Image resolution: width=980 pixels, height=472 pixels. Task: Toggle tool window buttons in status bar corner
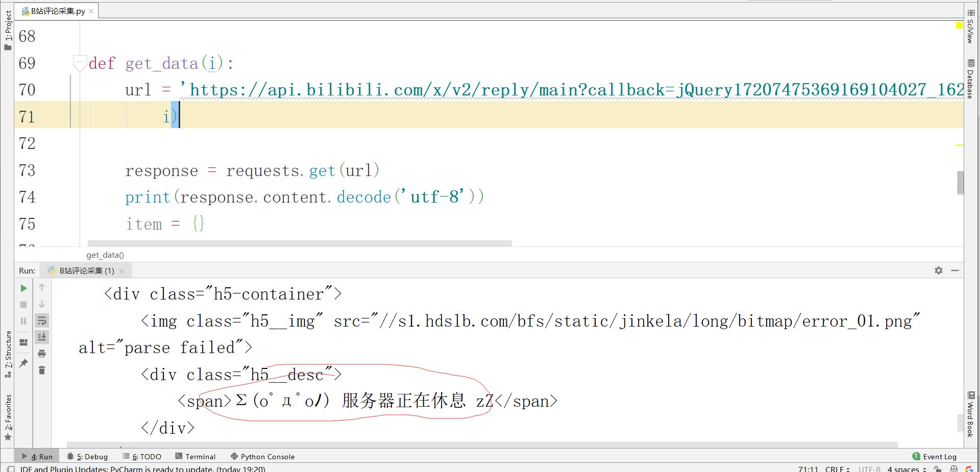coord(10,468)
